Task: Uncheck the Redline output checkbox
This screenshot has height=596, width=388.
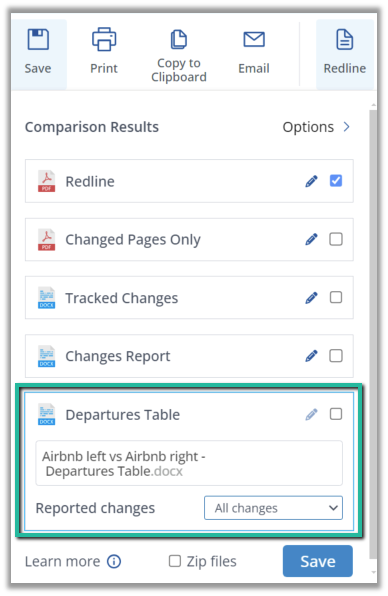Action: pyautogui.click(x=336, y=181)
